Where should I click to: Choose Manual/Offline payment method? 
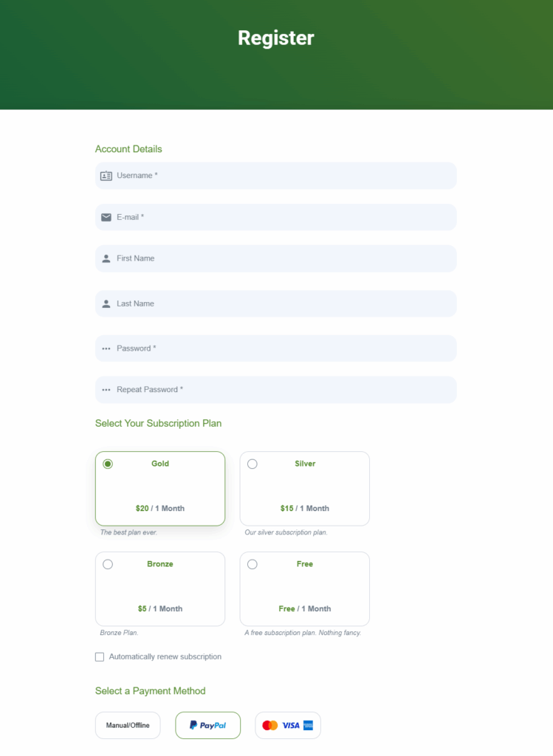click(128, 725)
